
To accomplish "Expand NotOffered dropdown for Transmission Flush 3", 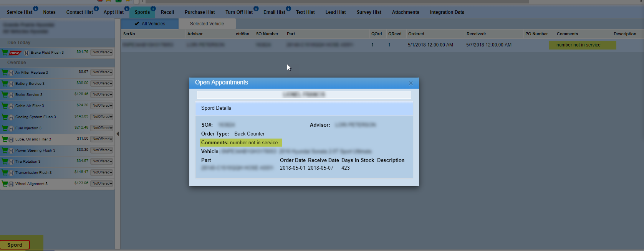I will pyautogui.click(x=102, y=172).
